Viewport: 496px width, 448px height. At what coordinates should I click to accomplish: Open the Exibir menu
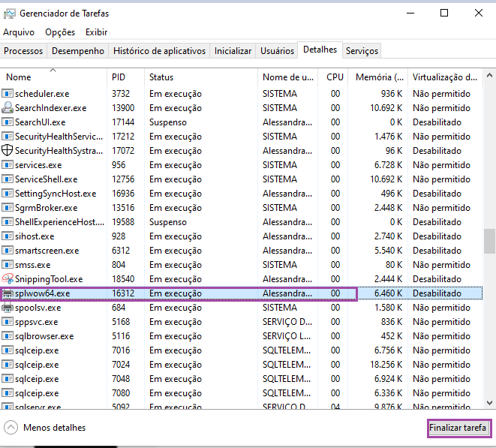(x=97, y=32)
